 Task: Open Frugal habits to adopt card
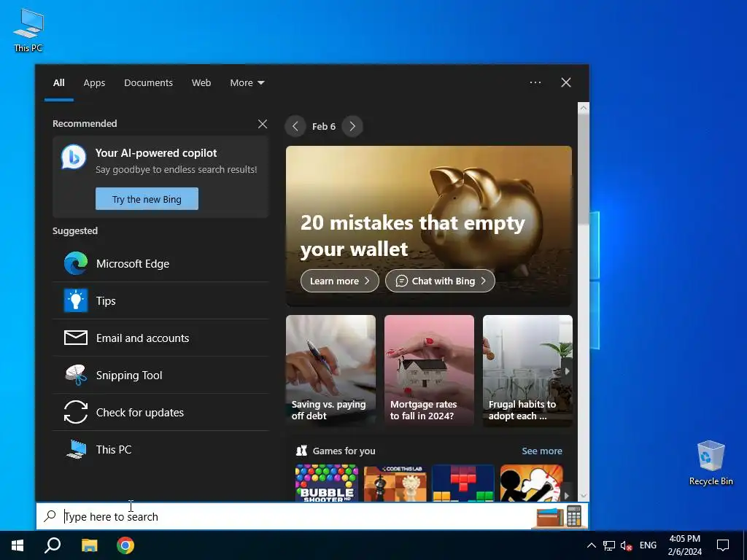tap(527, 370)
